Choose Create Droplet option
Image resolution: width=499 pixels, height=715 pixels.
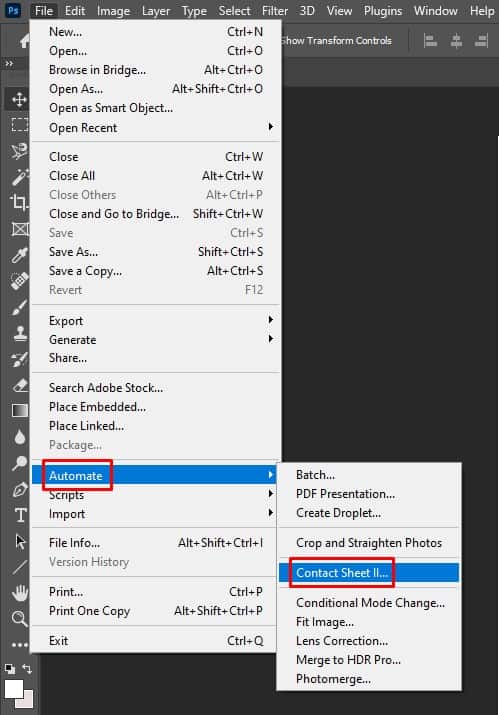tap(369, 513)
